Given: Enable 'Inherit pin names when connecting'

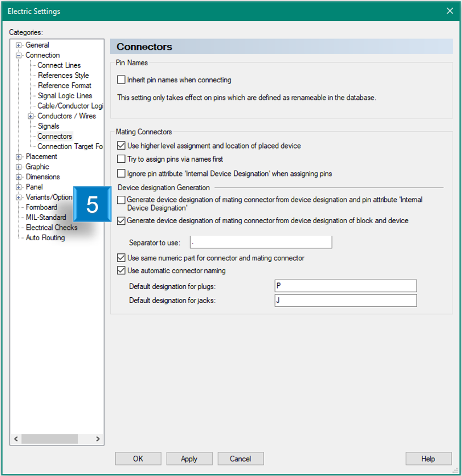Looking at the screenshot, I should [x=121, y=80].
